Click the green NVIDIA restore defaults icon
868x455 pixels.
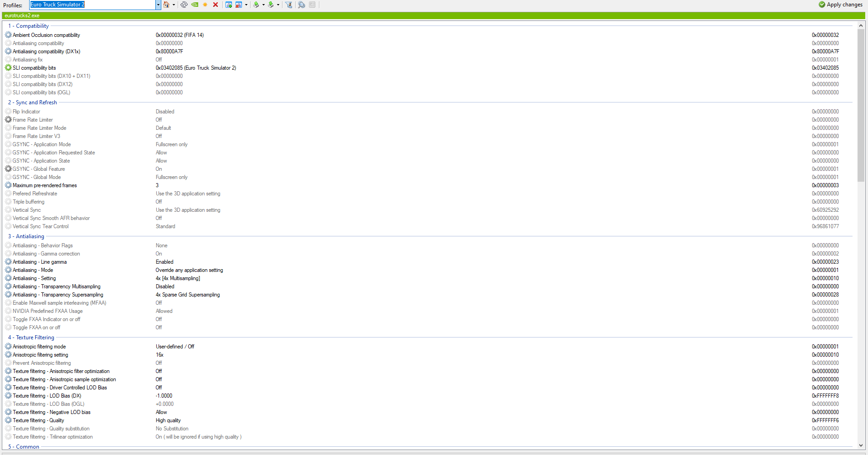pyautogui.click(x=195, y=5)
